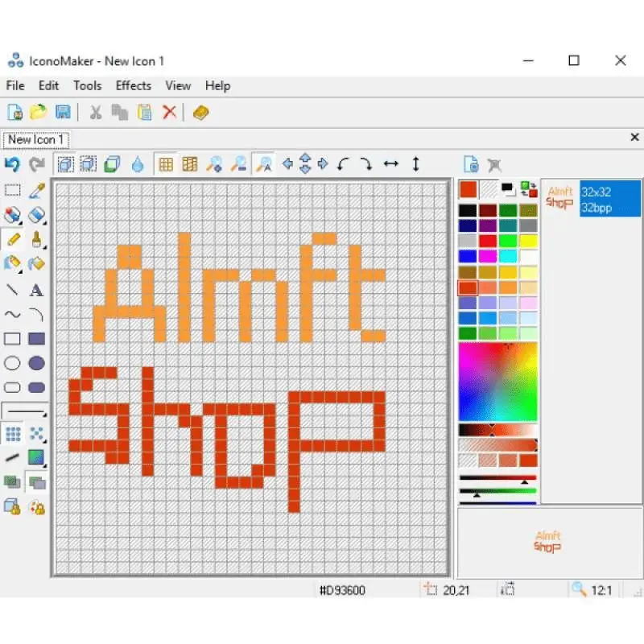Image resolution: width=644 pixels, height=644 pixels.
Task: Activate the pencil drawing tool
Action: (14, 239)
